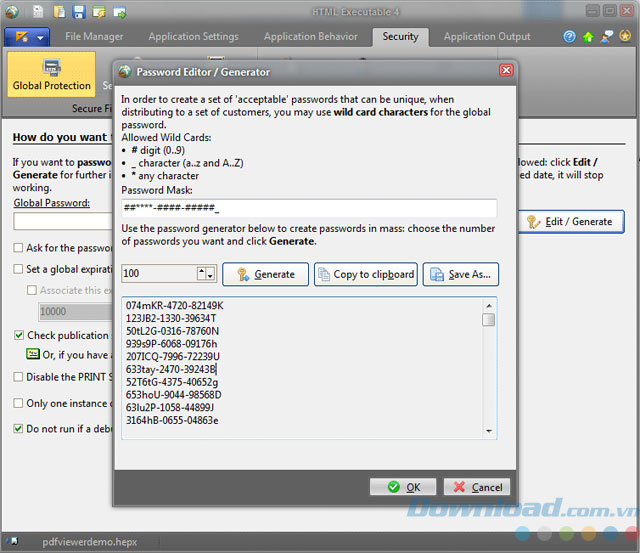Image resolution: width=640 pixels, height=553 pixels.
Task: Select password 939s9P-6068-09176h
Action: tap(171, 344)
